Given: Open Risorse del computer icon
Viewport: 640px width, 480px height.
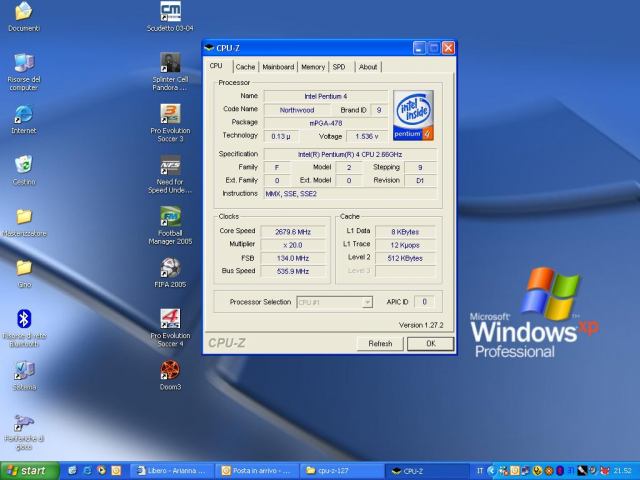Looking at the screenshot, I should 24,72.
